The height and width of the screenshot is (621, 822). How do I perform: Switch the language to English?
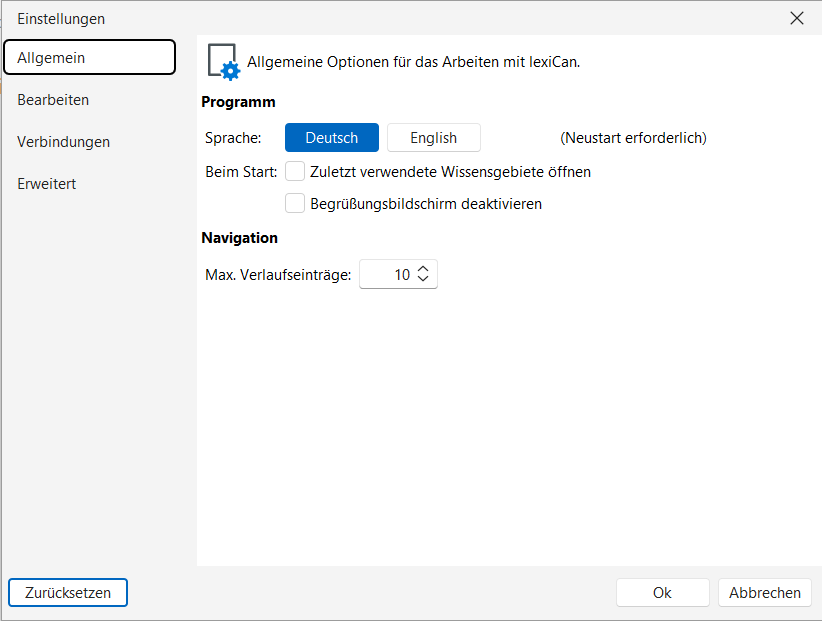tap(433, 138)
